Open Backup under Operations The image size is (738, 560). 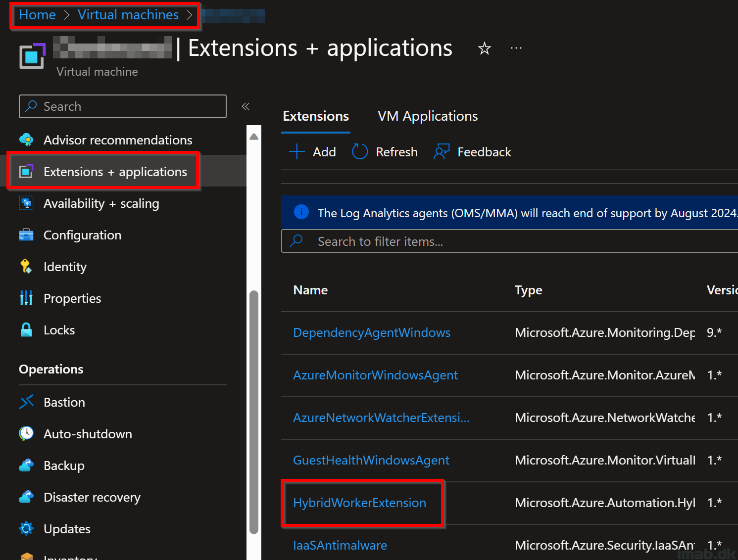64,466
